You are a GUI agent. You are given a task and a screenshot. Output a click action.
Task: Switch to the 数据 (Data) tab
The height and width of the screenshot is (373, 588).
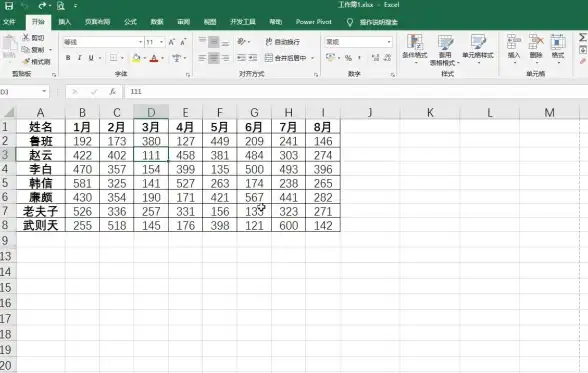pyautogui.click(x=157, y=22)
